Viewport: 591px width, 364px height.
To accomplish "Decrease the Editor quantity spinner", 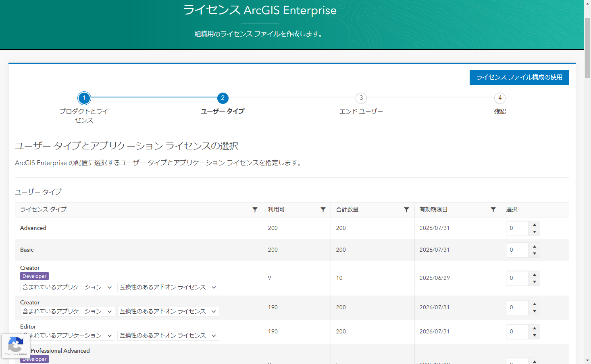I will 535,335.
